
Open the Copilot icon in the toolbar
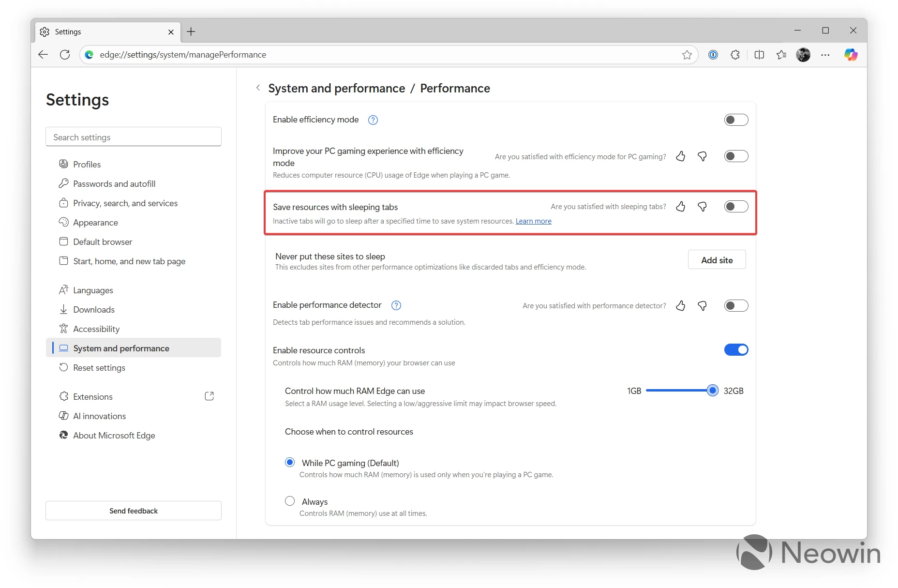851,55
